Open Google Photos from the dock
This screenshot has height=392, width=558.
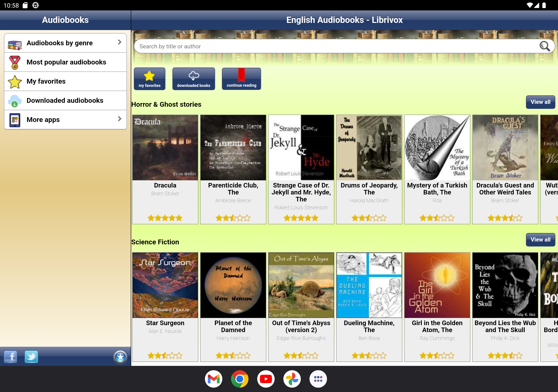292,379
